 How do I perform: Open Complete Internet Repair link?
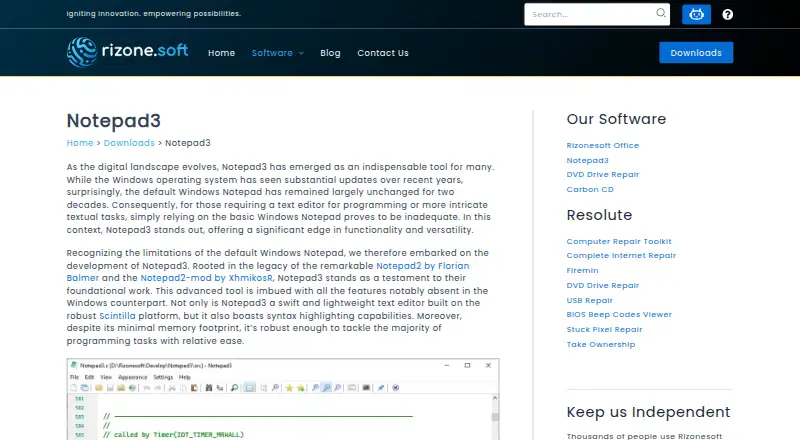point(621,255)
